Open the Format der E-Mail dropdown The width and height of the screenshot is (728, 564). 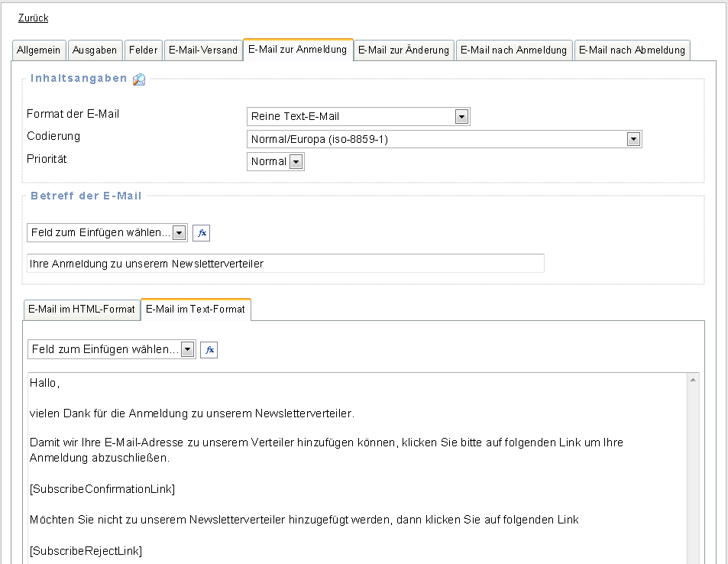coord(358,116)
